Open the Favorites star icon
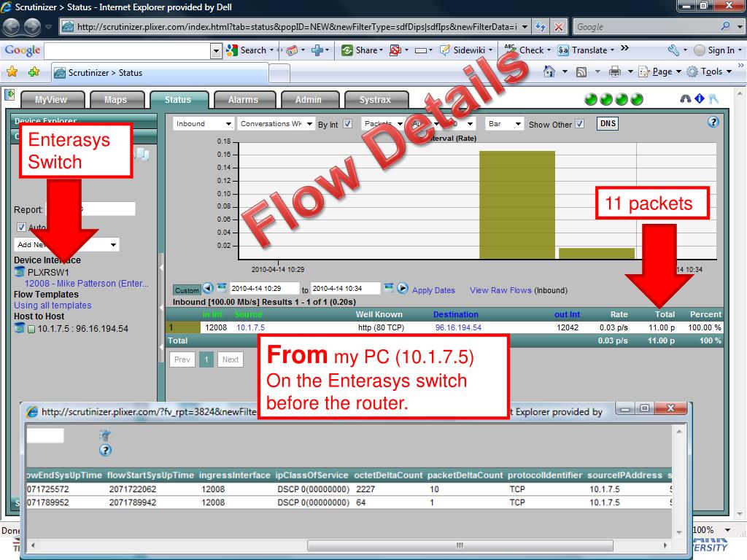 tap(12, 72)
